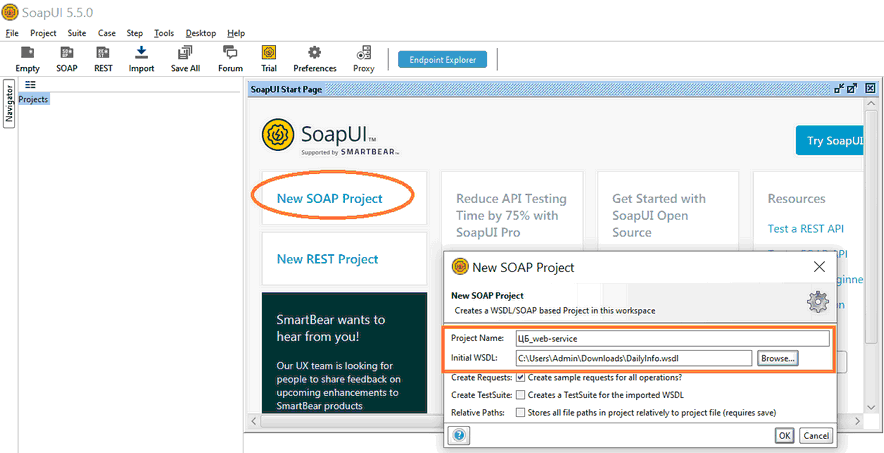Enable the Create TestSuite checkbox
Image resolution: width=884 pixels, height=453 pixels.
click(521, 395)
